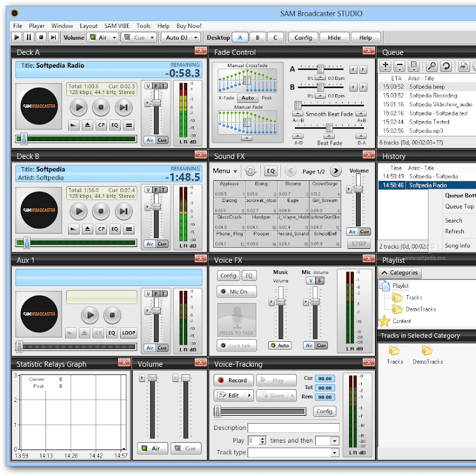Viewport: 476px width, 476px height.
Task: Open the Auto DJ dropdown arrow
Action: point(196,38)
